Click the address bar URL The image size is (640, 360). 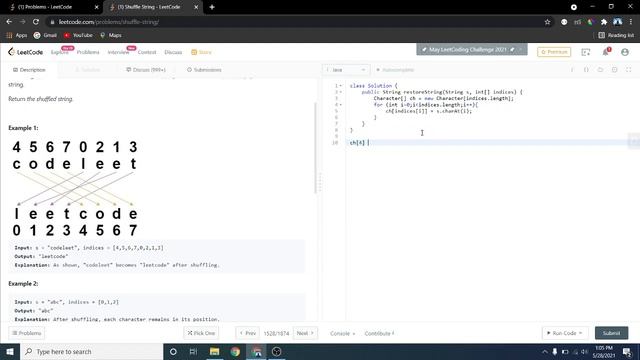[x=109, y=22]
